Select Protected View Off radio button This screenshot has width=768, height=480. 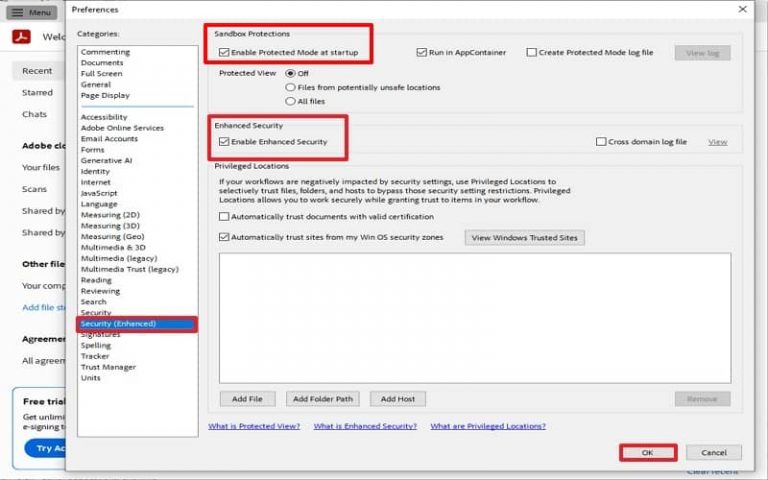pyautogui.click(x=291, y=73)
